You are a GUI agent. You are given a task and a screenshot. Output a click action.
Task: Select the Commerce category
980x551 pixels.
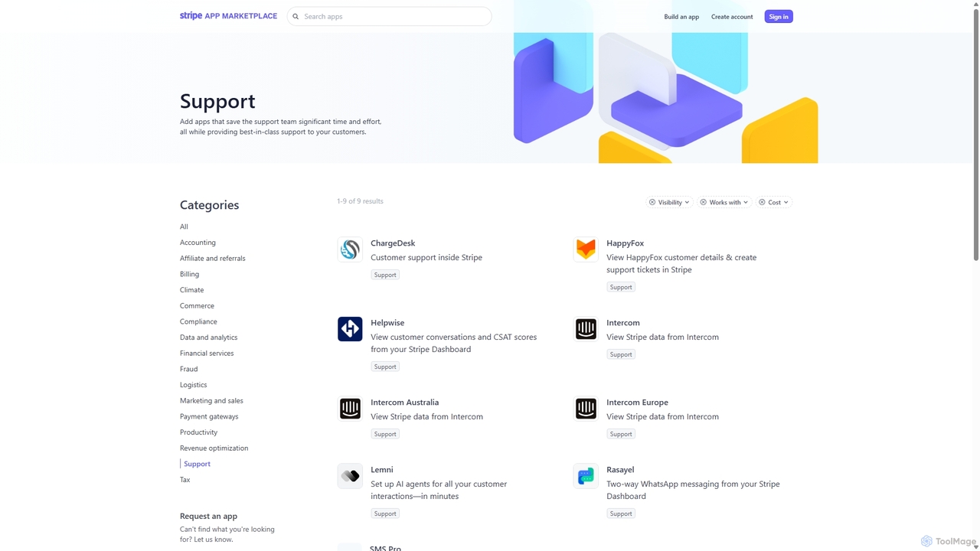coord(197,306)
